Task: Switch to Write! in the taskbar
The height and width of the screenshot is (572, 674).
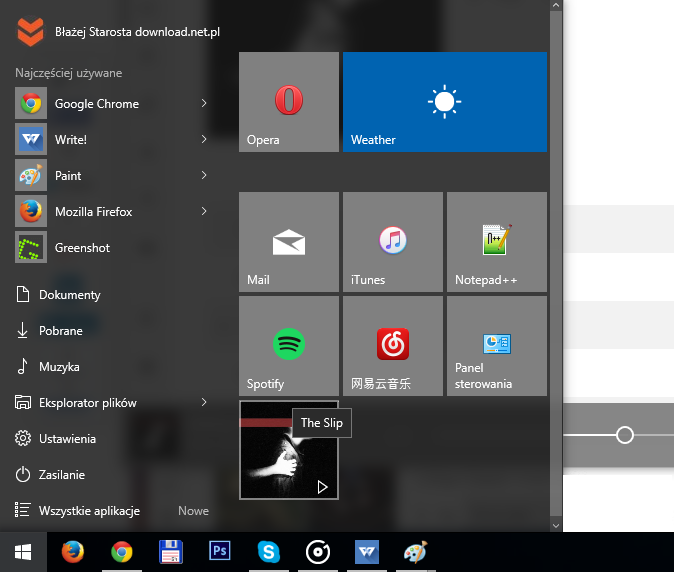Action: coord(367,552)
